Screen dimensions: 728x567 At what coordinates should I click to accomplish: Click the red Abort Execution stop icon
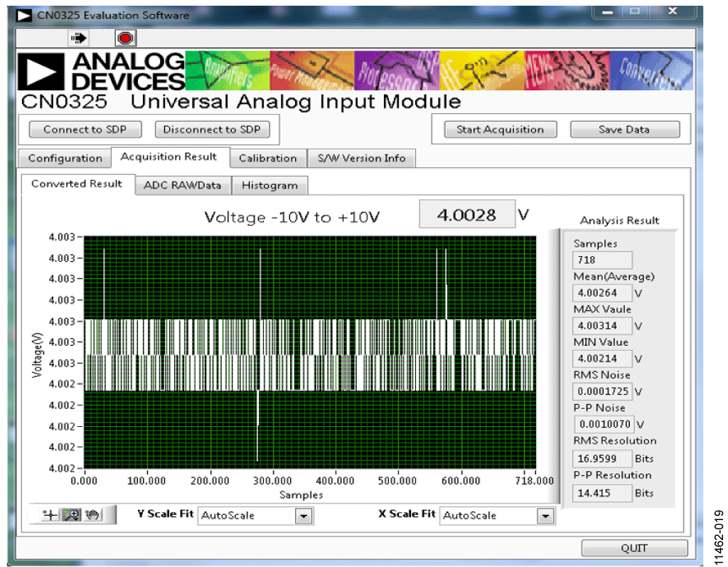click(125, 38)
